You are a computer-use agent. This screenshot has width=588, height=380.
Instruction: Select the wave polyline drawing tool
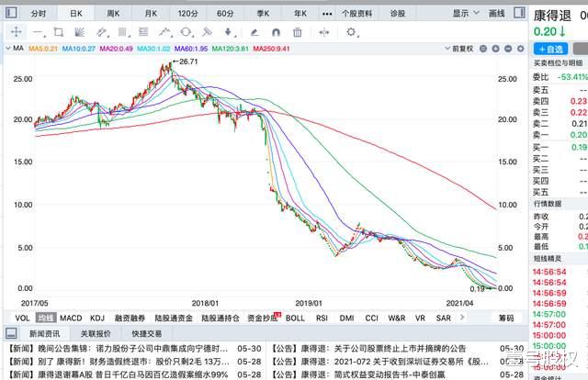pyautogui.click(x=164, y=33)
